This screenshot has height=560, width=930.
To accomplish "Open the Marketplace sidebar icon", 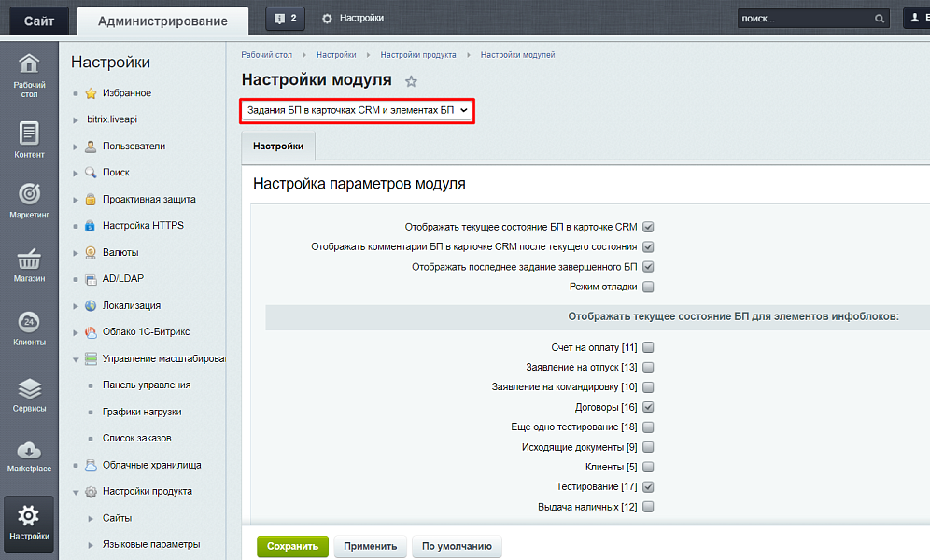I will 29,455.
